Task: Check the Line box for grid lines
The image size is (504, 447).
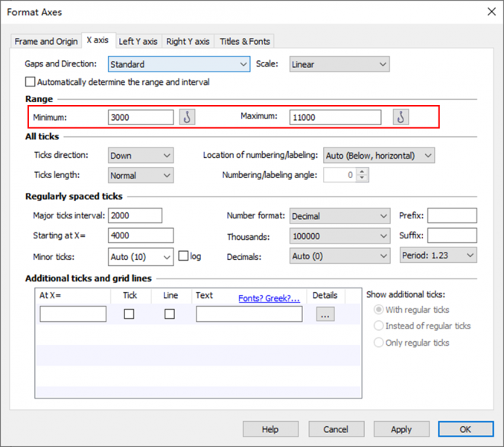Action: point(170,314)
